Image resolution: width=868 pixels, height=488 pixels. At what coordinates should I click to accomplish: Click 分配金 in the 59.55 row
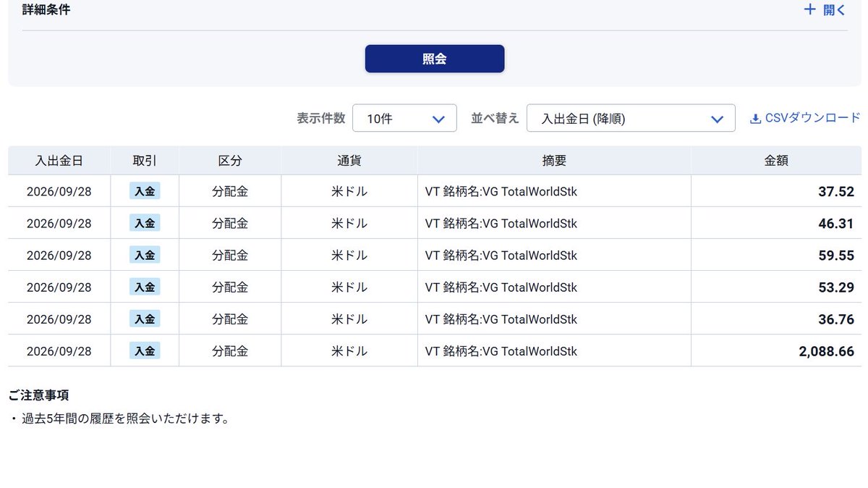(230, 256)
